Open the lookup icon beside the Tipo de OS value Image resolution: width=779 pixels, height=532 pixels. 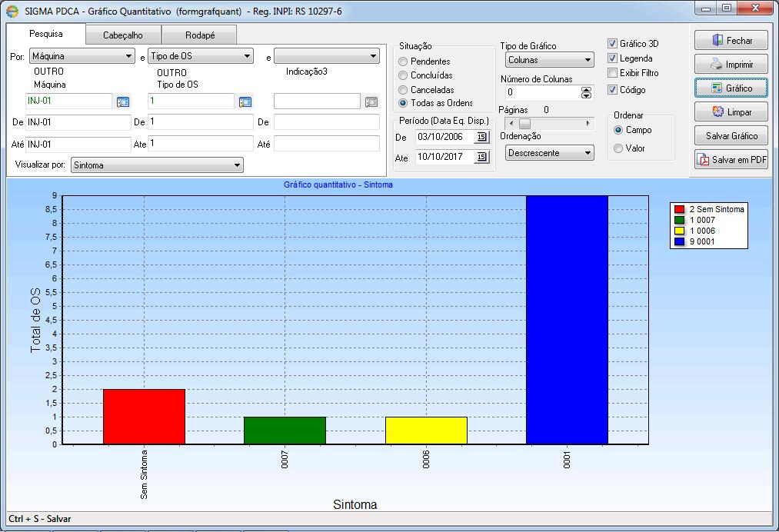click(x=245, y=101)
